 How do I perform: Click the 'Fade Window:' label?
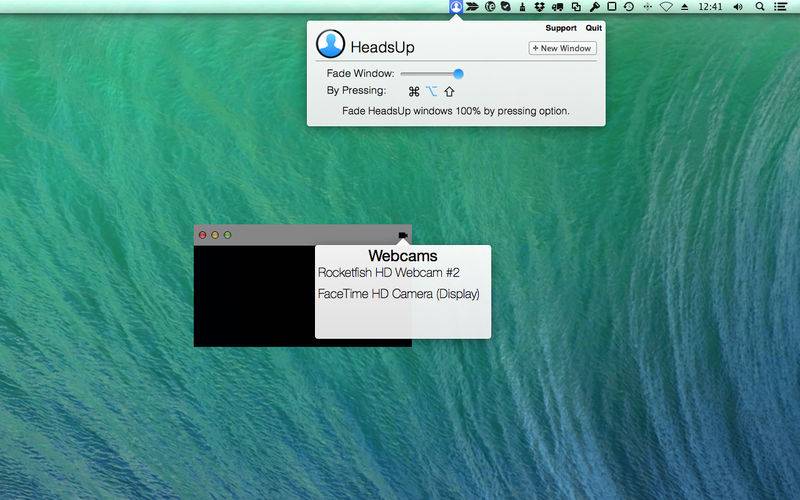click(x=360, y=73)
